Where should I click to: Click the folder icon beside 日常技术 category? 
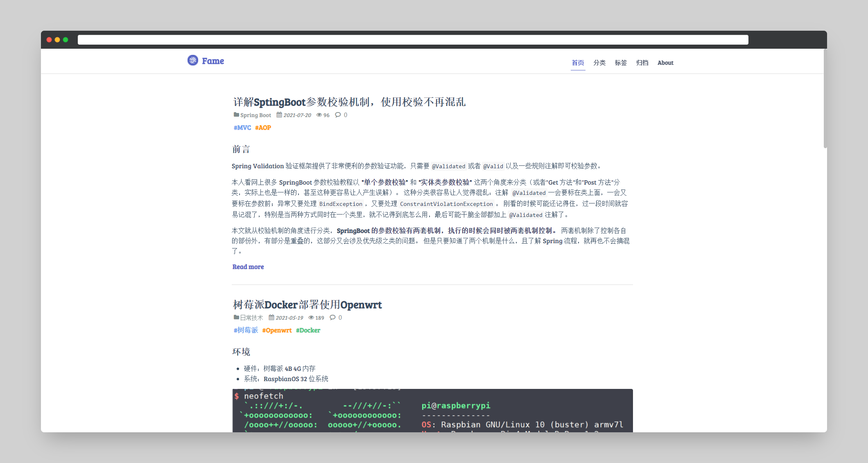coord(236,318)
